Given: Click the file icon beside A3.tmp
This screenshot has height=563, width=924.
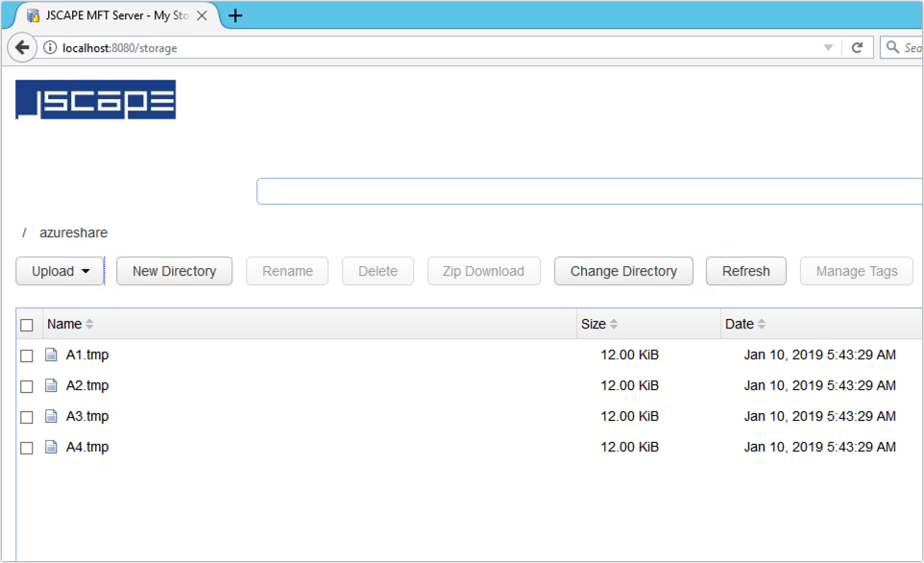Looking at the screenshot, I should (51, 416).
